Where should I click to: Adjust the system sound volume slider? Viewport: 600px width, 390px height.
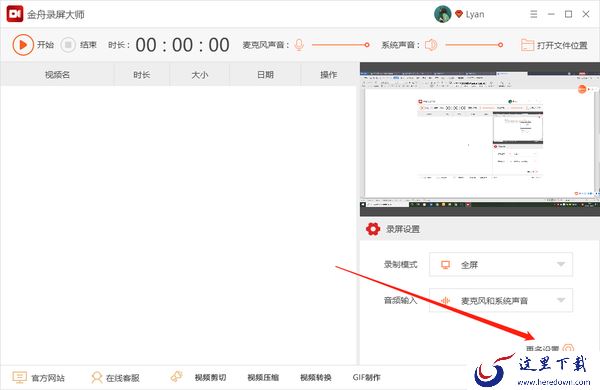(x=474, y=45)
